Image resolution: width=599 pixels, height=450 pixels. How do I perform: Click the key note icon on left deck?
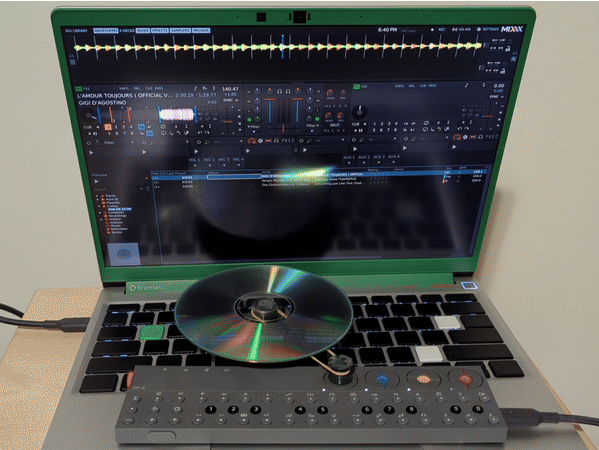click(x=196, y=88)
